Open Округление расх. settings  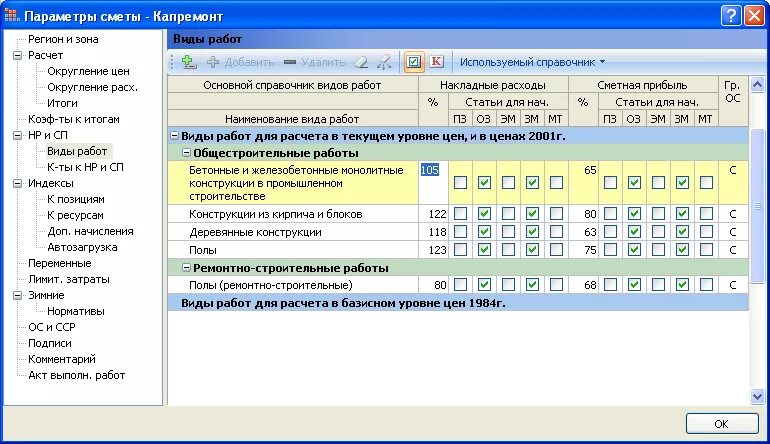pyautogui.click(x=92, y=87)
